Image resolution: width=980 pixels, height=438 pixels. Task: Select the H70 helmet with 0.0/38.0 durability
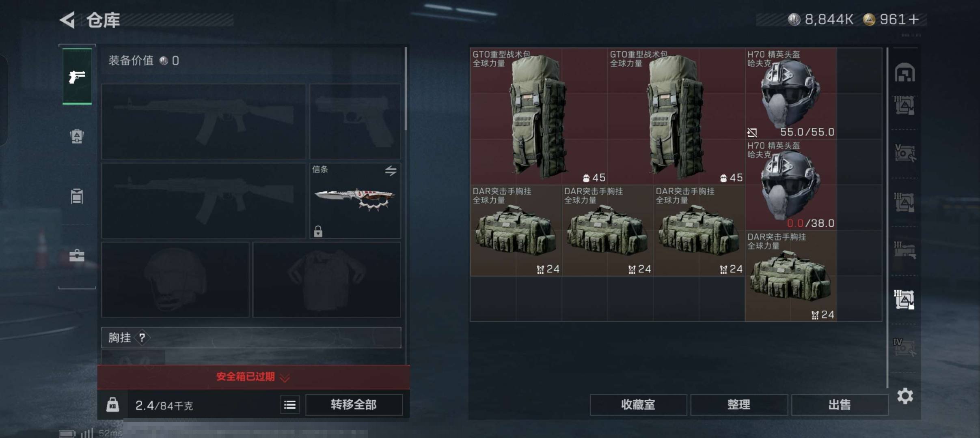(x=791, y=185)
